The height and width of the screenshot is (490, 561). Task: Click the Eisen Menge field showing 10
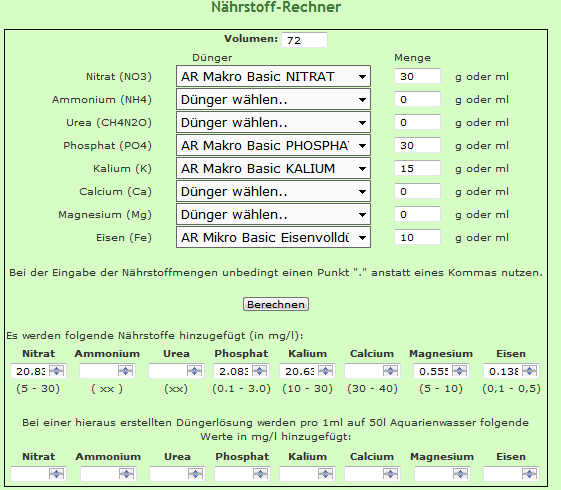coord(417,237)
